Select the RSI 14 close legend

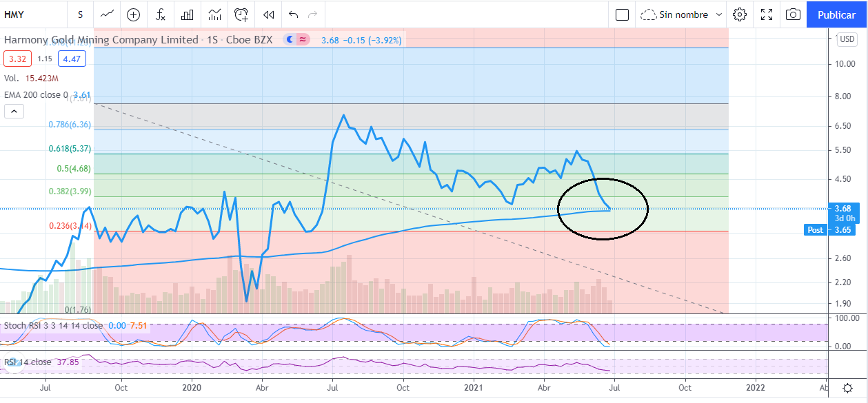point(28,362)
